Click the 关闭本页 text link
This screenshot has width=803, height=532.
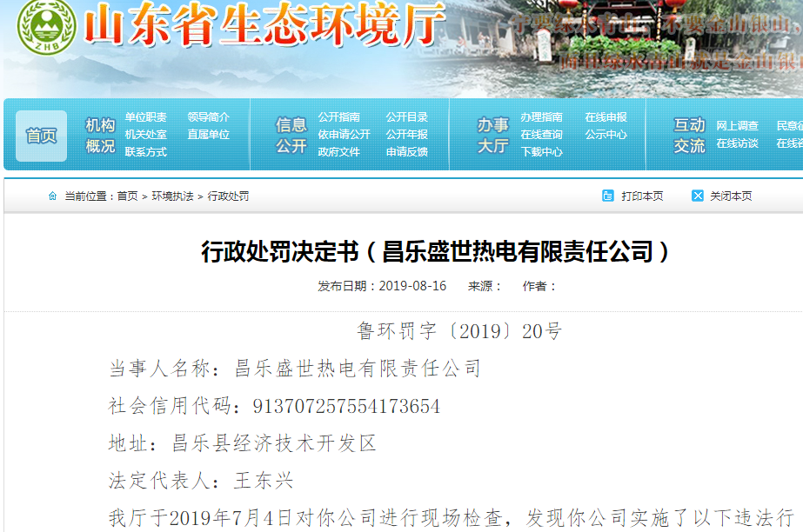click(x=731, y=196)
